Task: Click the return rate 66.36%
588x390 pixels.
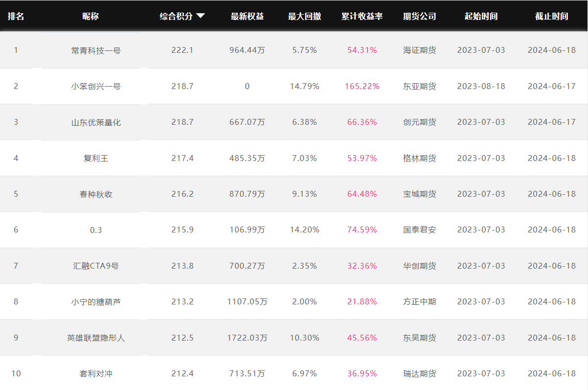Action: point(362,122)
